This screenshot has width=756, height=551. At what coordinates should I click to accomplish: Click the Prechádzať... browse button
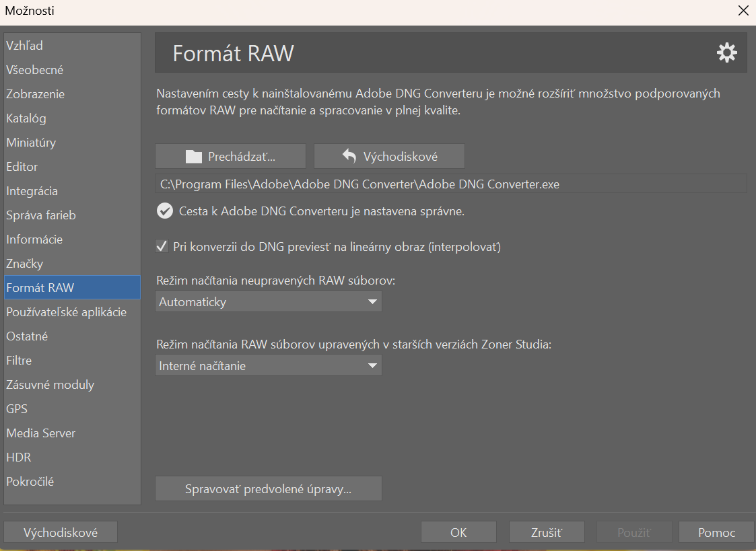click(230, 156)
